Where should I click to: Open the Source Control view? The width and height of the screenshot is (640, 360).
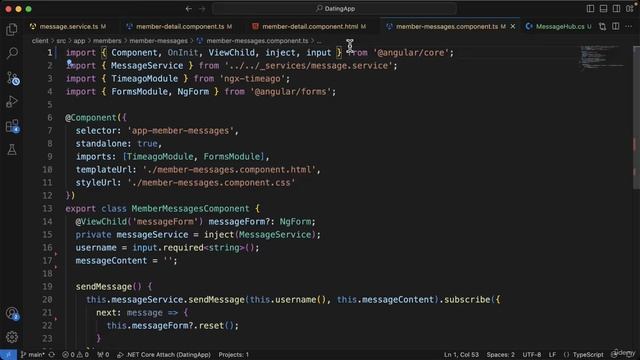click(12, 78)
